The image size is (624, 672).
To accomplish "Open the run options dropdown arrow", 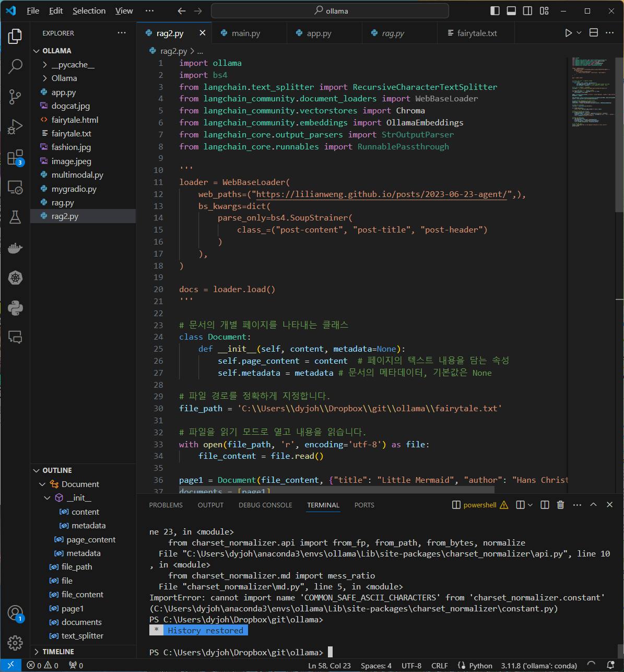I will pos(579,33).
